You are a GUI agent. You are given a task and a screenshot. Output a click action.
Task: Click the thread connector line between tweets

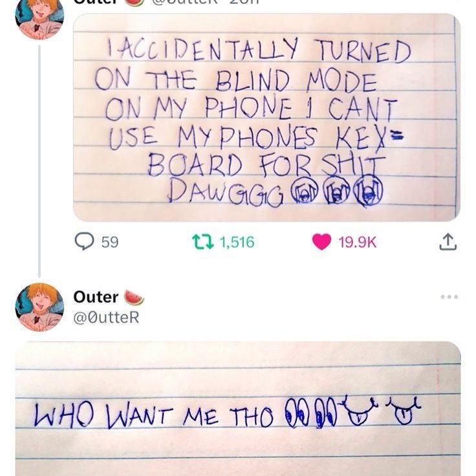[39, 161]
